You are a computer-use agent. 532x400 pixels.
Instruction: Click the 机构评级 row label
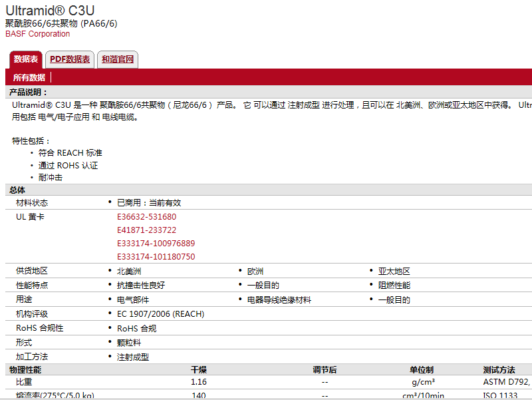point(32,313)
